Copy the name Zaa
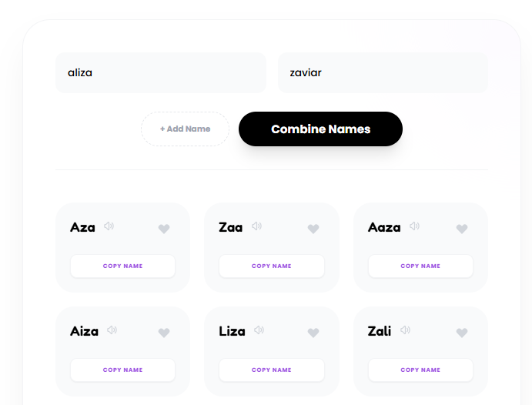Viewport: 532px width, 405px height. point(272,266)
